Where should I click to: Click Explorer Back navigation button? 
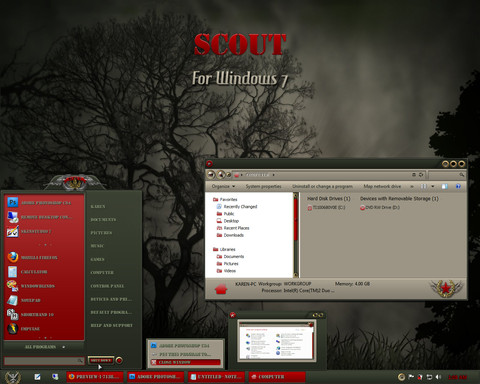[211, 174]
